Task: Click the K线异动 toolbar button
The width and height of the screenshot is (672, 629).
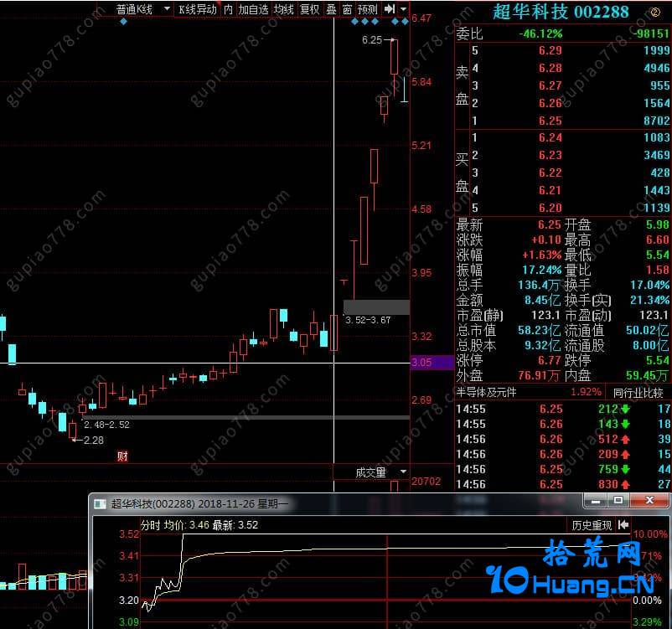Action: click(197, 9)
